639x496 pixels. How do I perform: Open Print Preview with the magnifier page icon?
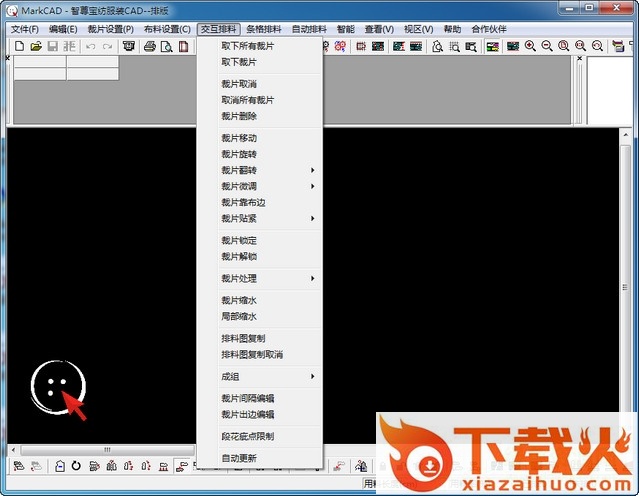(166, 46)
